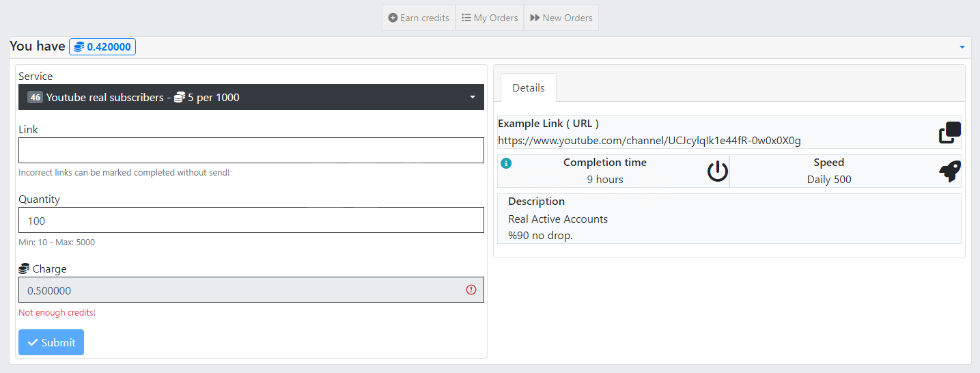980x373 pixels.
Task: Click the coins icon in credits balance badge
Action: pos(79,47)
